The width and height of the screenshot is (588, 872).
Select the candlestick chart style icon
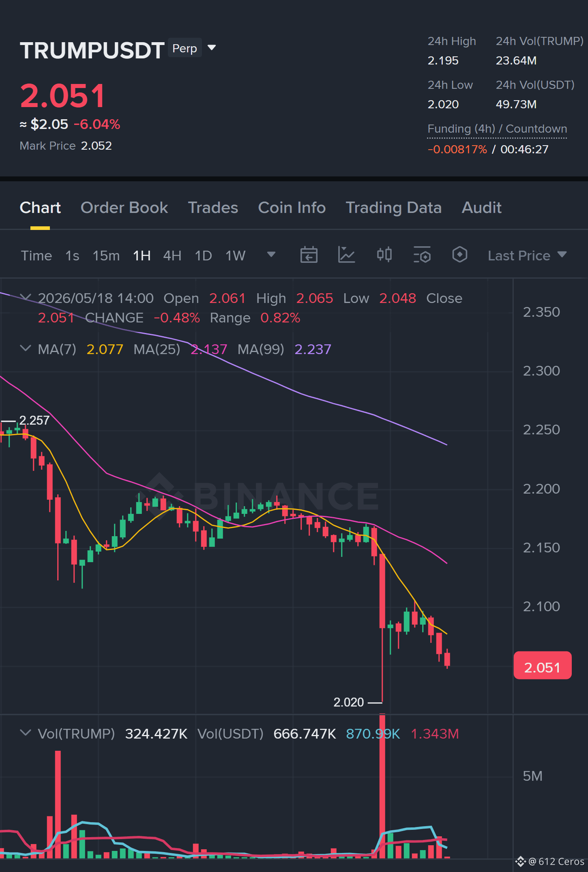(384, 255)
